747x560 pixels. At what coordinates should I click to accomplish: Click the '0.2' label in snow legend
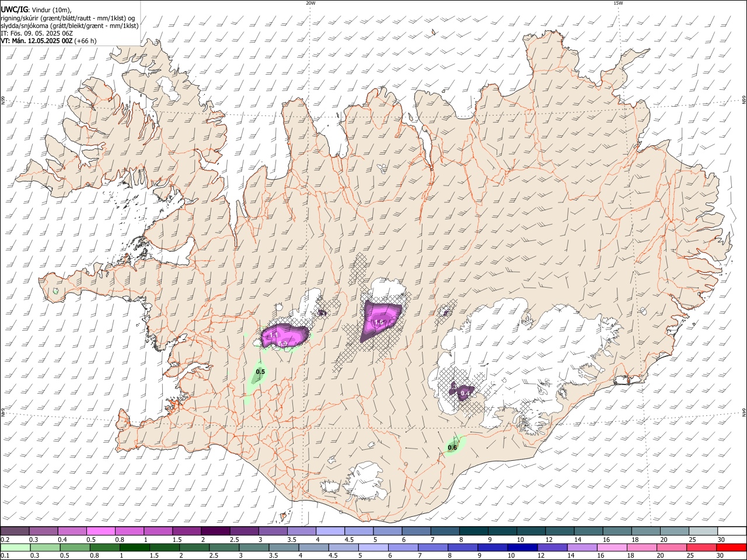click(x=5, y=540)
